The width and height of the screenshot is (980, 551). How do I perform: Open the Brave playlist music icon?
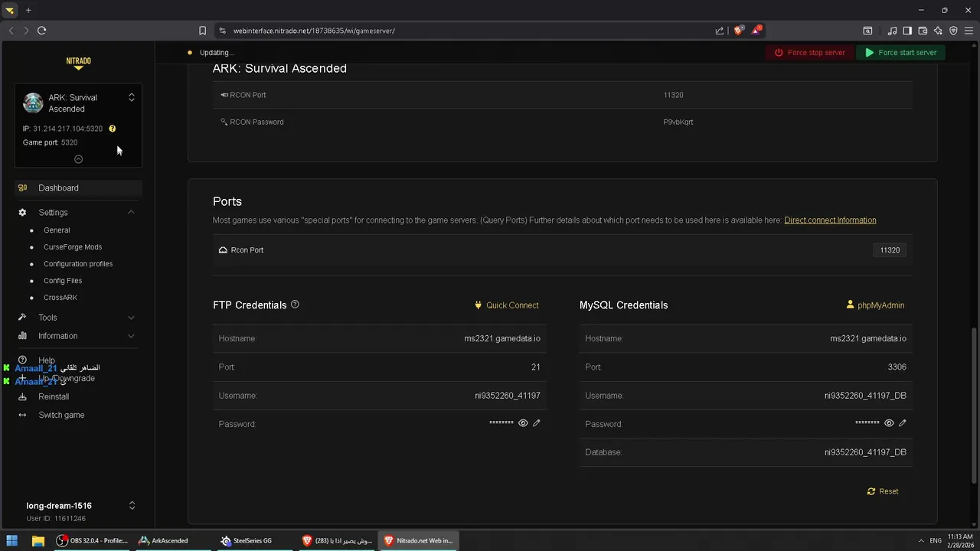(x=892, y=31)
